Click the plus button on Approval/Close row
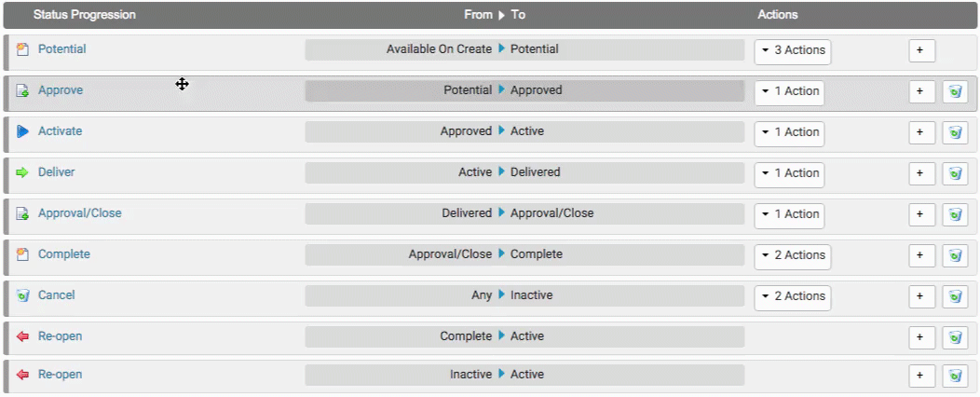Image resolution: width=980 pixels, height=397 pixels. 920,214
